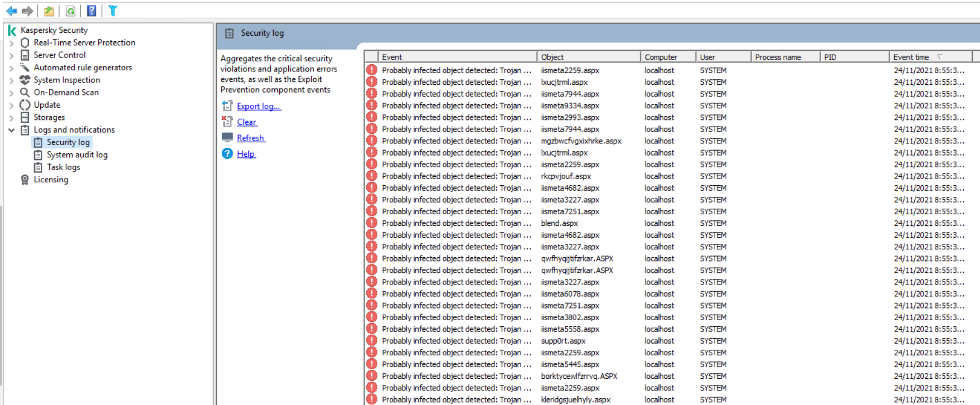The width and height of the screenshot is (980, 405).
Task: Select the iismeta5558.aspx object cell
Action: [570, 329]
